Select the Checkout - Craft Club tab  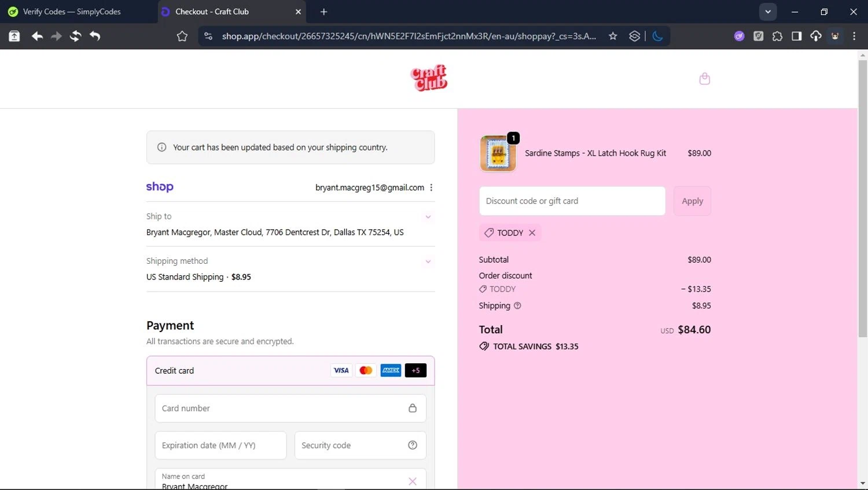click(x=231, y=12)
